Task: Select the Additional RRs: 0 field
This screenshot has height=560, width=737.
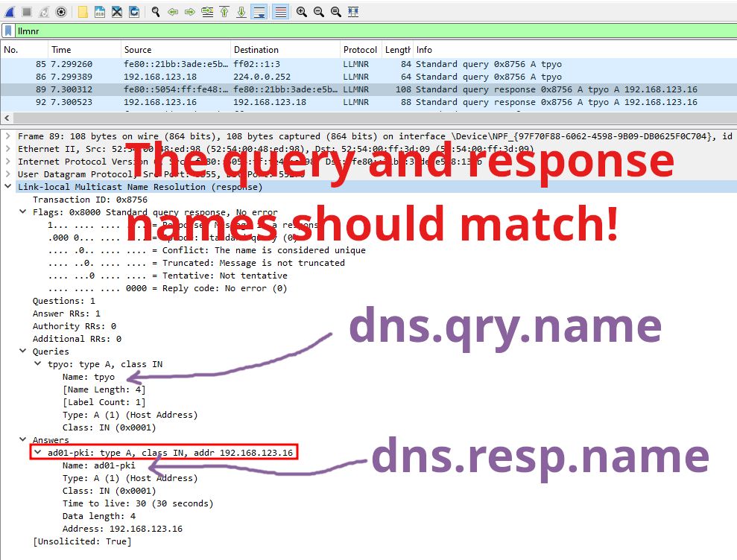Action: [77, 339]
